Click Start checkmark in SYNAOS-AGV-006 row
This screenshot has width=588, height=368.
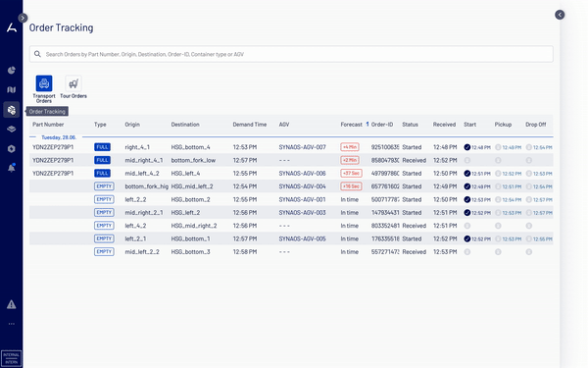pyautogui.click(x=467, y=174)
